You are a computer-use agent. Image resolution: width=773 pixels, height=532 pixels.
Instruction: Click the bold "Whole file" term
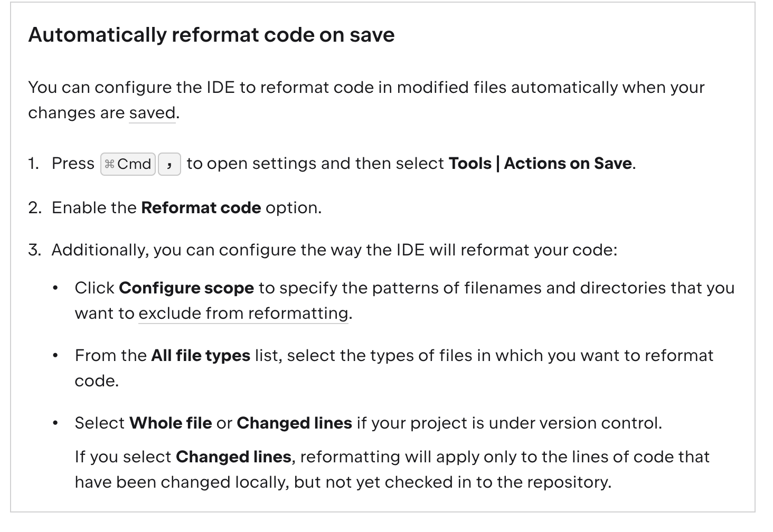[171, 423]
